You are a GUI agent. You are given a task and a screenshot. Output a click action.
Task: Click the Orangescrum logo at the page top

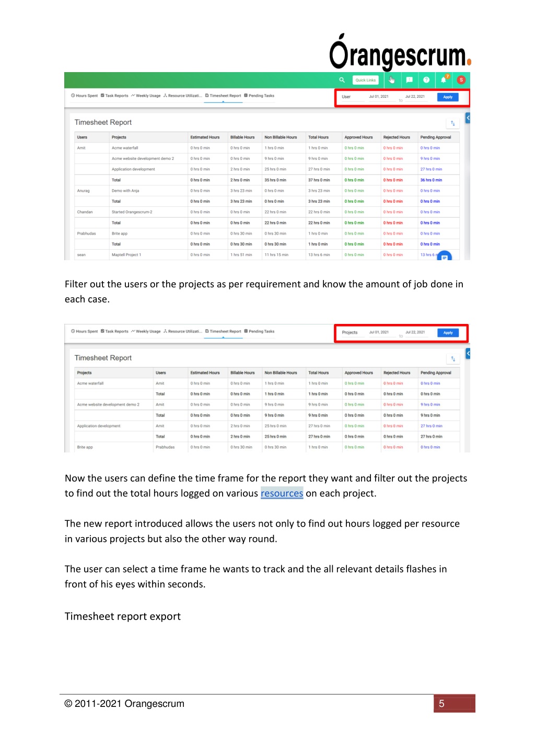pos(400,52)
